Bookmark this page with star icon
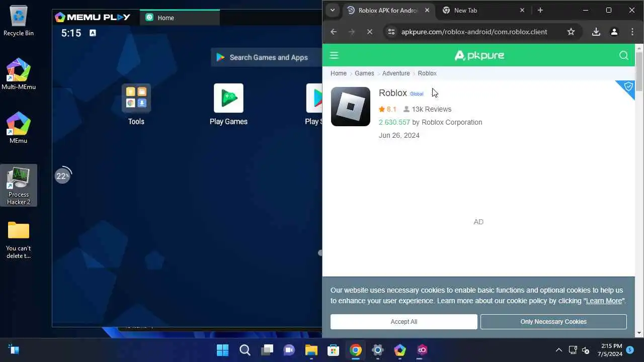644x362 pixels. pos(571,32)
